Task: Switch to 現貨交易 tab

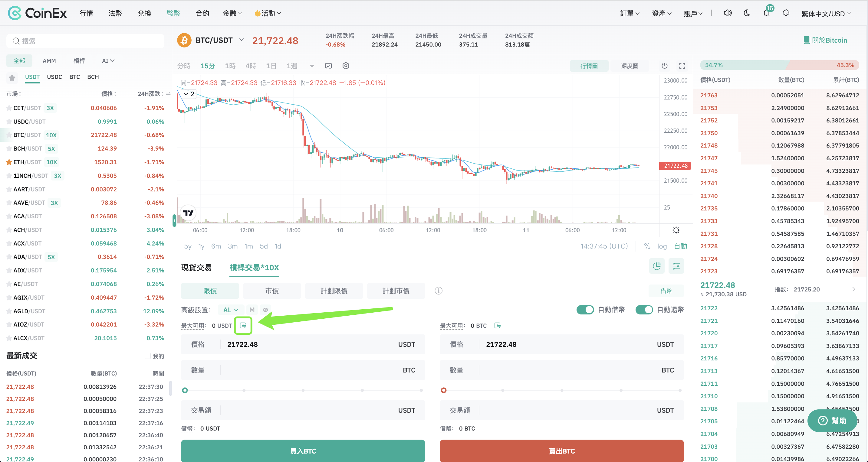Action: (196, 267)
